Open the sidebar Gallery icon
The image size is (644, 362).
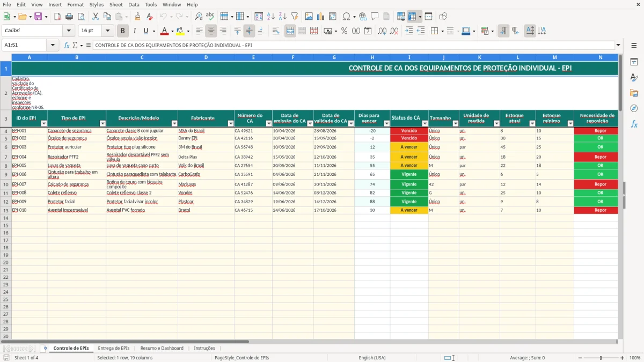pos(634,93)
